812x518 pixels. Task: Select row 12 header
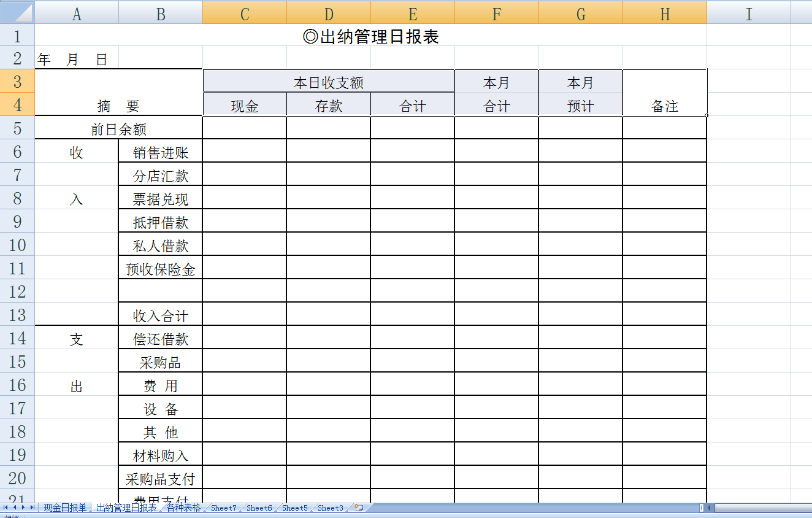pyautogui.click(x=17, y=291)
